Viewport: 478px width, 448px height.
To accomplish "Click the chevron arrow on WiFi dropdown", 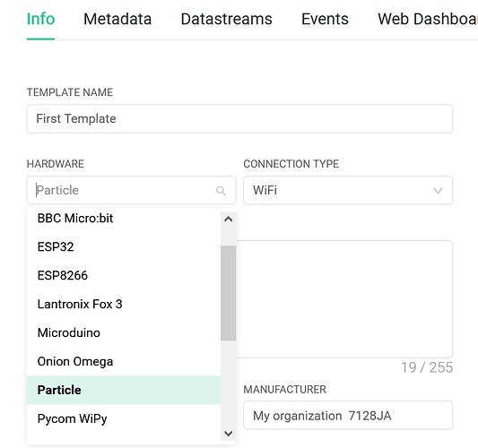I will pyautogui.click(x=438, y=191).
